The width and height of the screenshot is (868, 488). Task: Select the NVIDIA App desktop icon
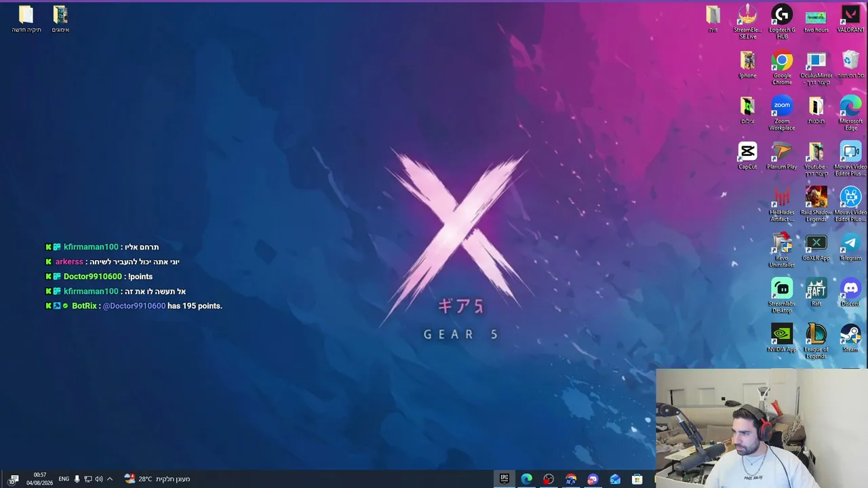click(782, 338)
